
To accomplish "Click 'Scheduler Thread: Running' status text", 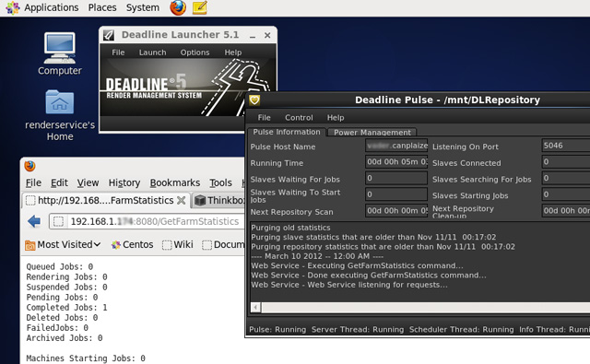I will tap(461, 329).
